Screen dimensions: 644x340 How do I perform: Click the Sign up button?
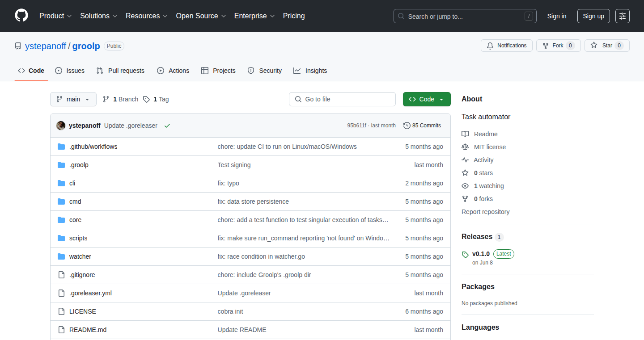pos(593,16)
